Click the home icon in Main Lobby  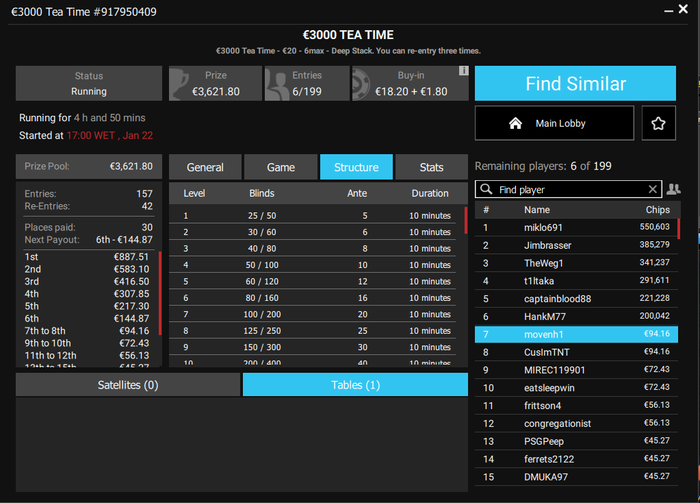pyautogui.click(x=515, y=123)
